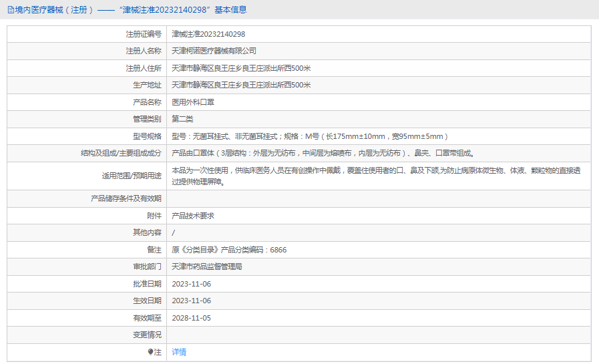
Task: Click the 批准日期 row label
Action: [147, 284]
